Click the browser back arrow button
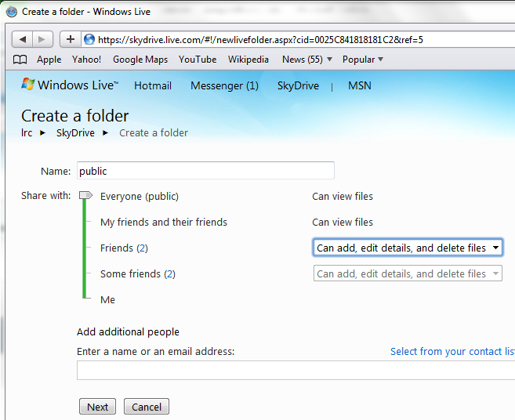 [x=23, y=39]
